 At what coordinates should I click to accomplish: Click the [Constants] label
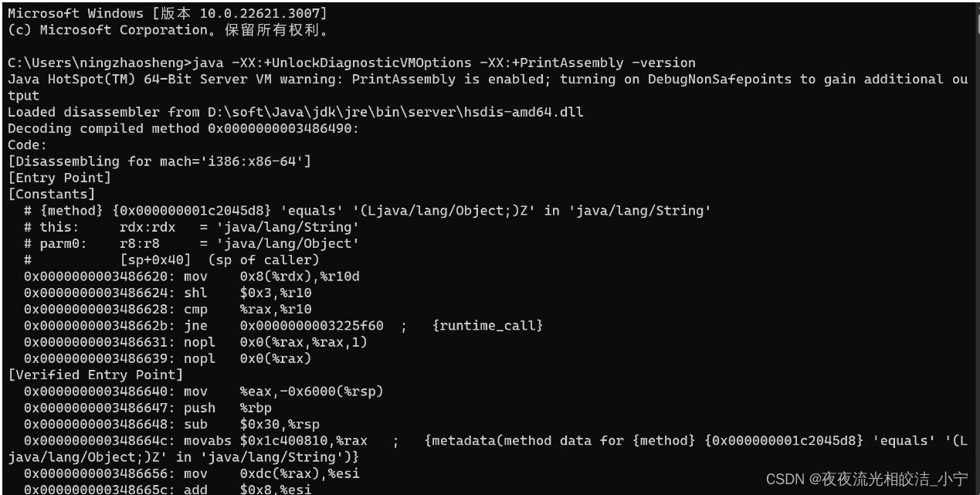(x=52, y=194)
